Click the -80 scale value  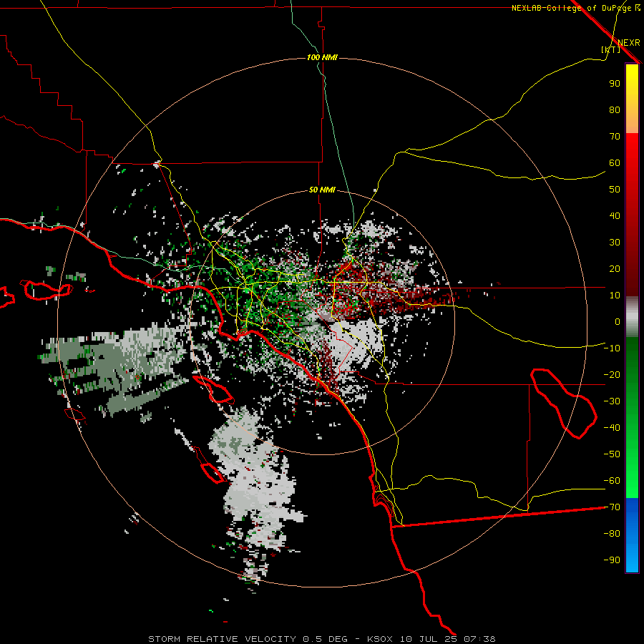pyautogui.click(x=612, y=534)
